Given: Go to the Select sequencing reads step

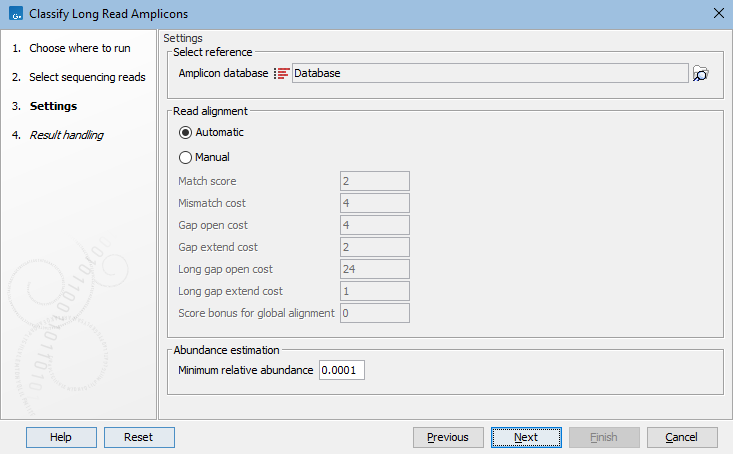Looking at the screenshot, I should (x=87, y=77).
